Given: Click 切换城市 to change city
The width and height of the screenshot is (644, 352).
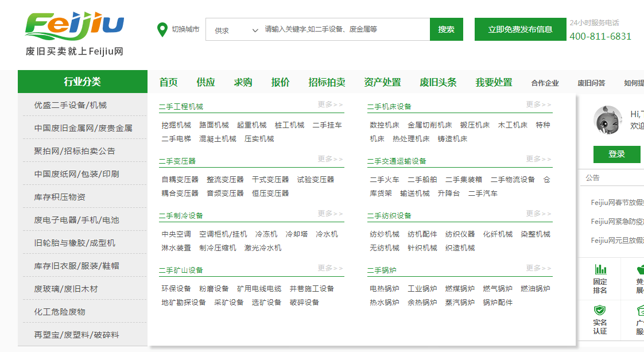Looking at the screenshot, I should point(185,29).
